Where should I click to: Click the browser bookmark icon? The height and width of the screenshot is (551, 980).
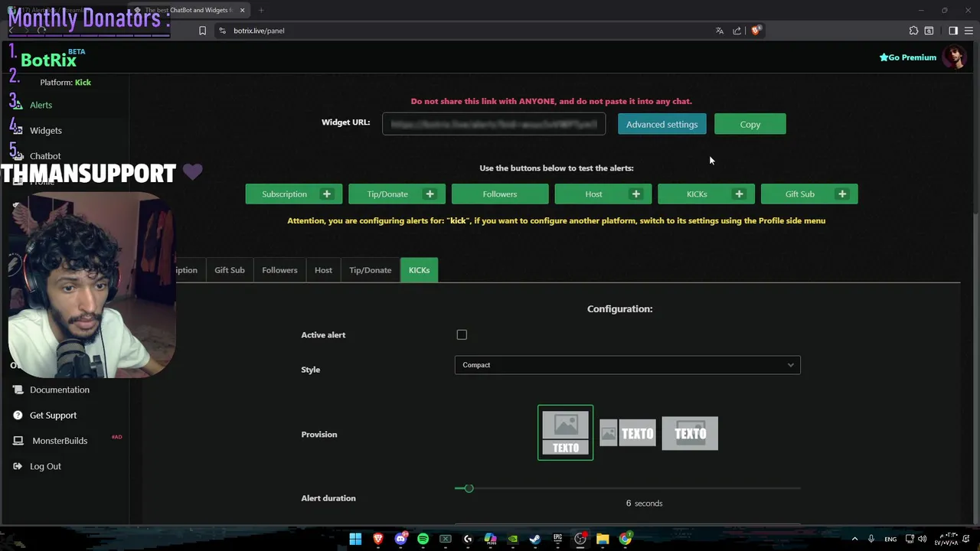pyautogui.click(x=202, y=31)
